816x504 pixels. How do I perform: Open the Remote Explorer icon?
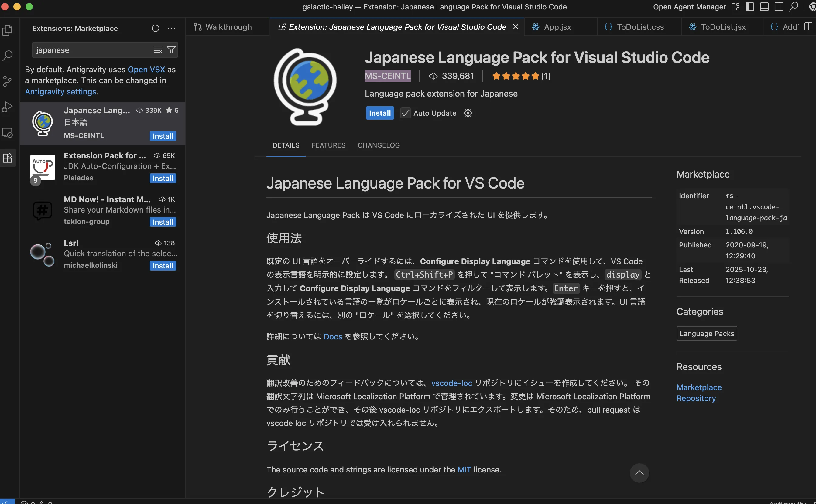click(x=8, y=133)
